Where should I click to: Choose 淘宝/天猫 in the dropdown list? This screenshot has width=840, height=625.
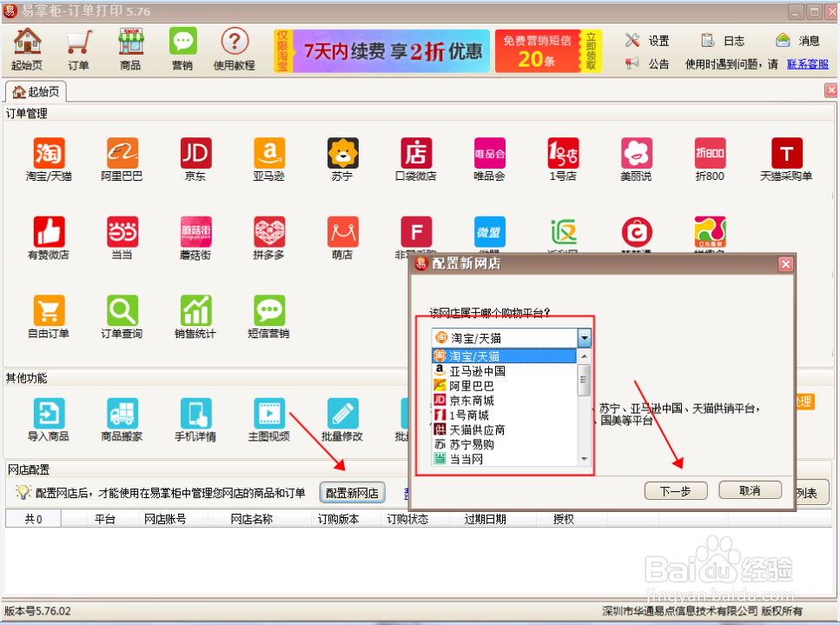pyautogui.click(x=504, y=356)
